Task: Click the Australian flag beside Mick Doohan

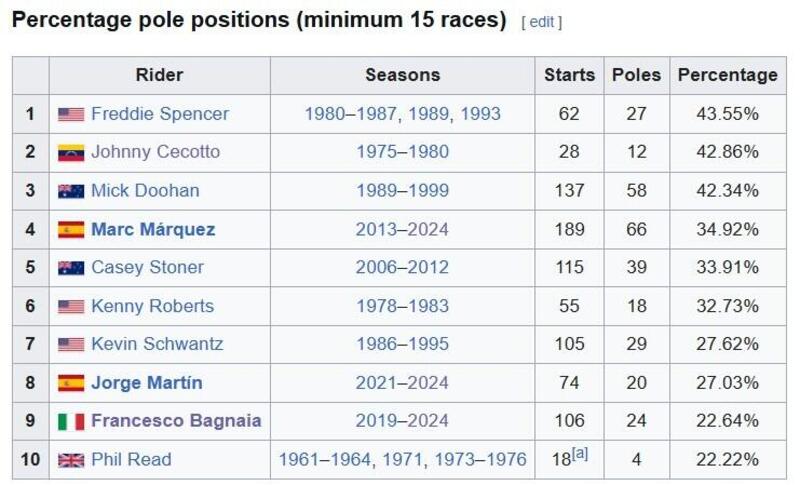Action: 71,191
